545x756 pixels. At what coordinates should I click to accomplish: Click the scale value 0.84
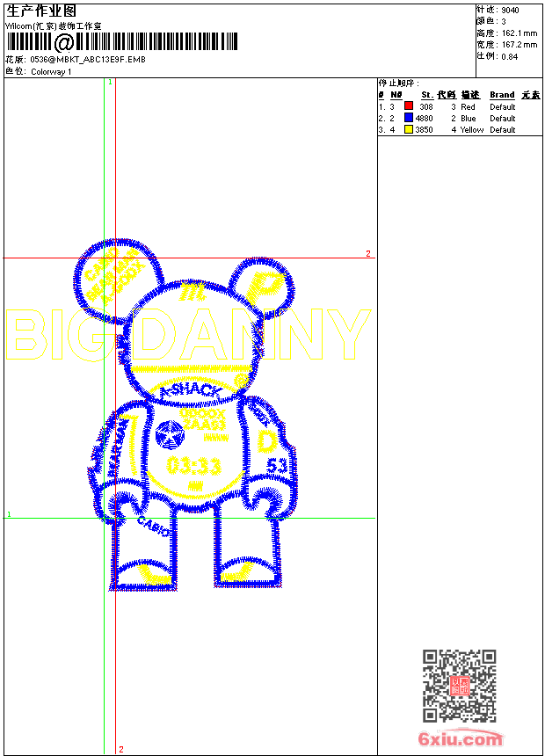510,56
